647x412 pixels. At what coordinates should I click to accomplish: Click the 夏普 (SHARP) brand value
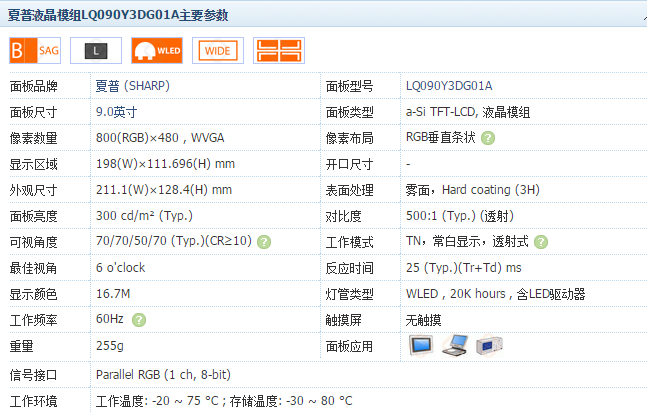point(133,86)
